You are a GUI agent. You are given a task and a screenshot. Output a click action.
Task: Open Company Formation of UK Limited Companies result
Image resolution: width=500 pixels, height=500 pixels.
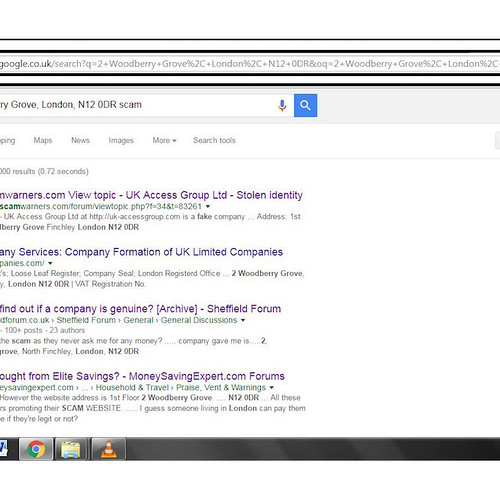coord(141,252)
